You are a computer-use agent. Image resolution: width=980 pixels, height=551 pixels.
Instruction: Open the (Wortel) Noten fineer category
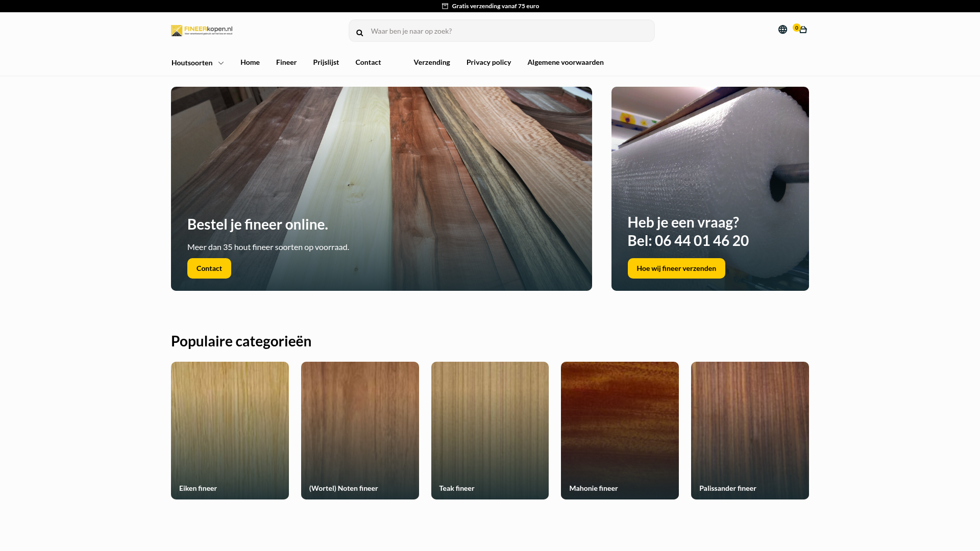click(360, 431)
